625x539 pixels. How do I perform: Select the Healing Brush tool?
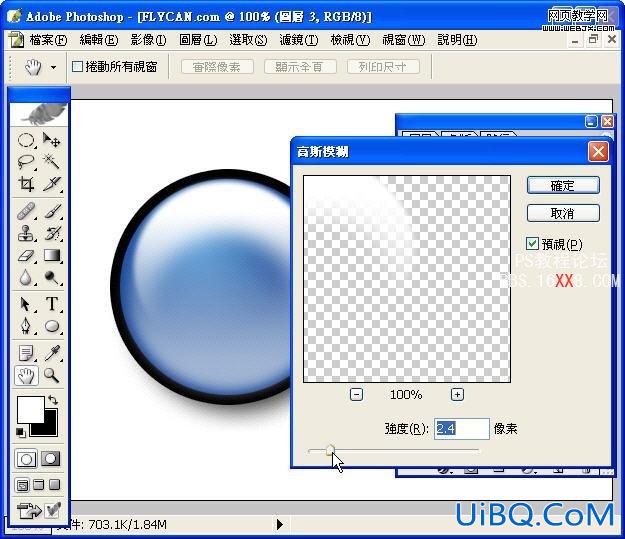(x=26, y=211)
